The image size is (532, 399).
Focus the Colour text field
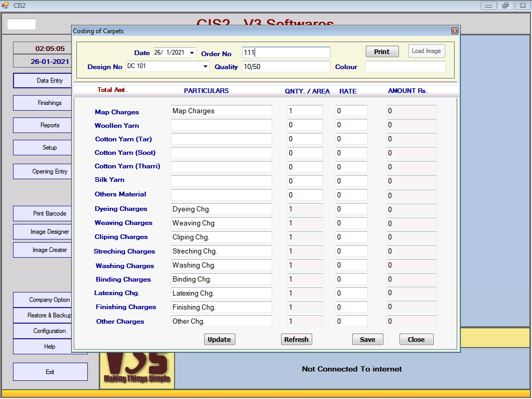pos(405,66)
